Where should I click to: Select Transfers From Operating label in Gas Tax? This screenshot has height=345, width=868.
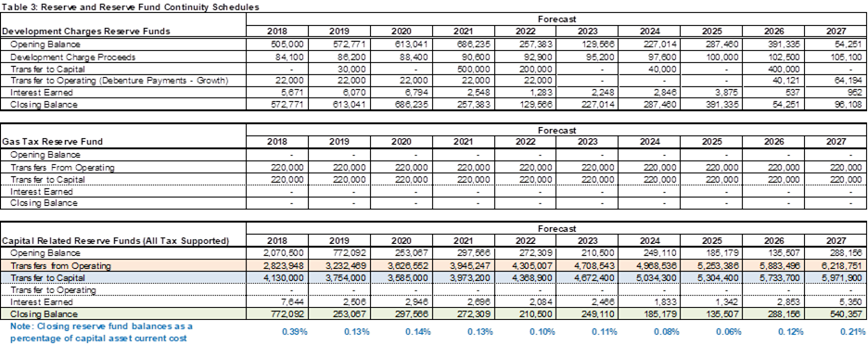coord(62,167)
